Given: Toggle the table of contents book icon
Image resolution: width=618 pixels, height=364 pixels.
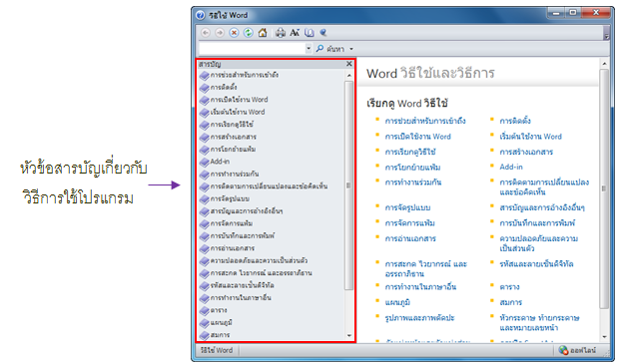Looking at the screenshot, I should [x=309, y=33].
